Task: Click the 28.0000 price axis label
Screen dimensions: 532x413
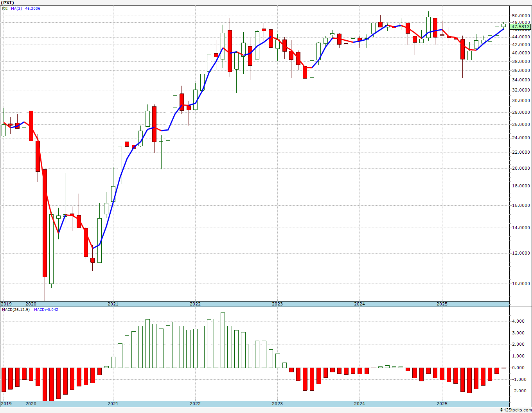Action: coord(521,112)
